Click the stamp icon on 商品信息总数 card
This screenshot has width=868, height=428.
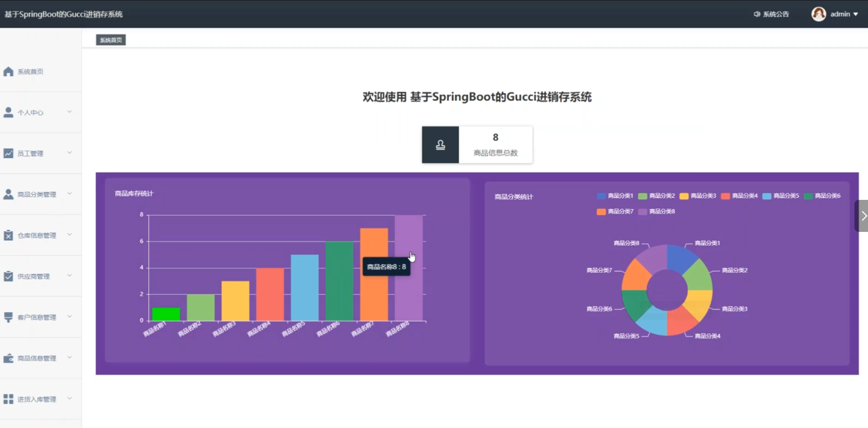click(x=440, y=144)
